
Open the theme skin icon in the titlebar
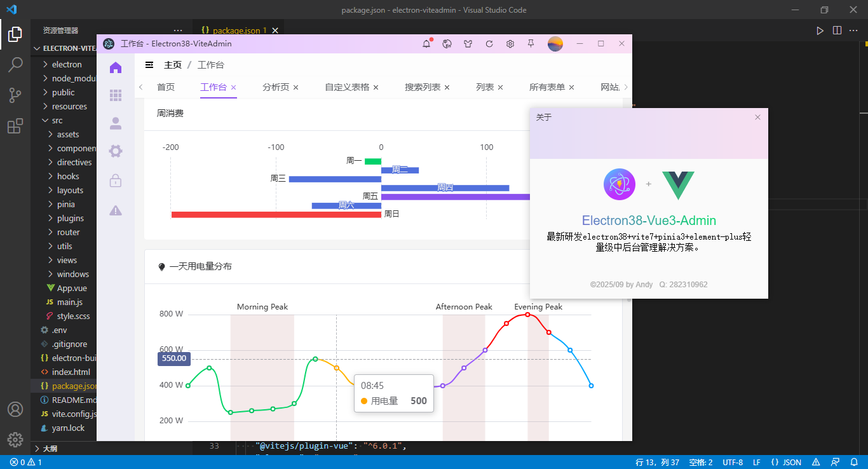coord(468,44)
